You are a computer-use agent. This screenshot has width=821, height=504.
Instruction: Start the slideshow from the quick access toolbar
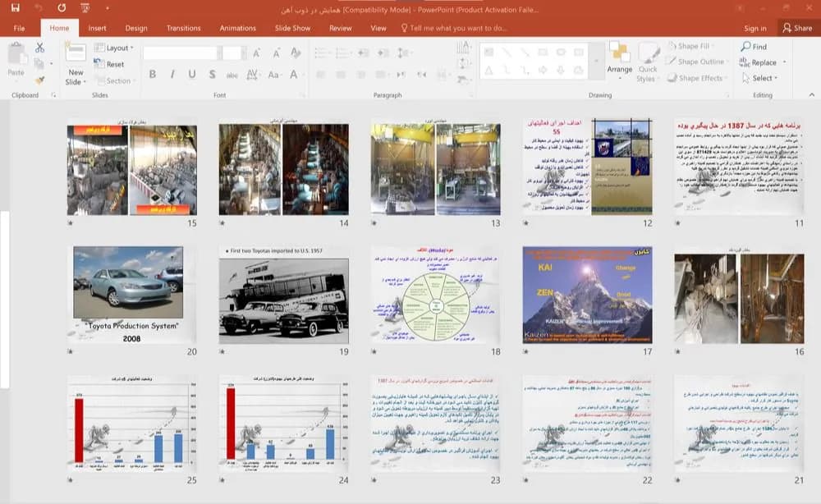[85, 8]
